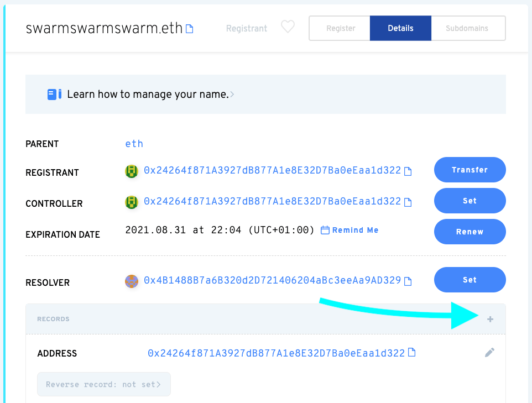Click the Remind Me calendar link
The height and width of the screenshot is (403, 532).
[350, 230]
